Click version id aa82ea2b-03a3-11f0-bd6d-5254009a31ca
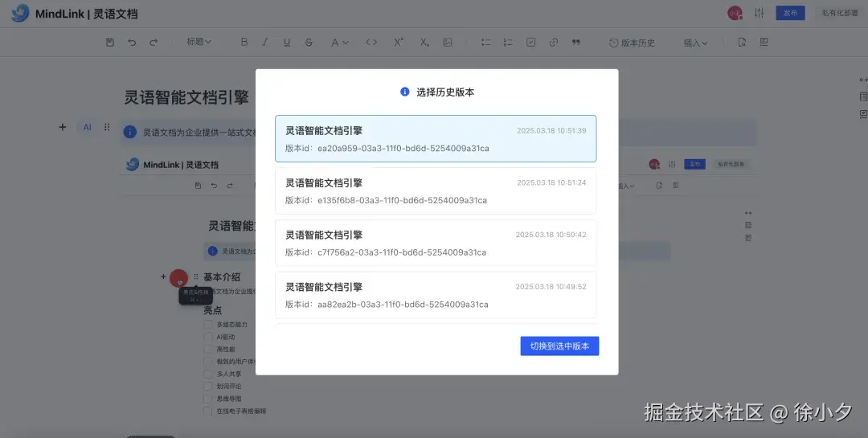868x438 pixels. click(403, 305)
